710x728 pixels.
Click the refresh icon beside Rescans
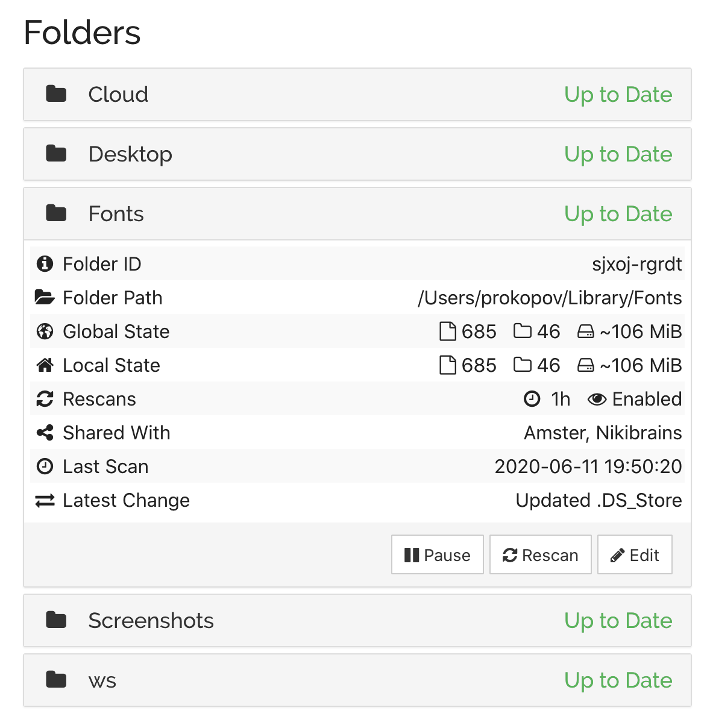[x=45, y=399]
